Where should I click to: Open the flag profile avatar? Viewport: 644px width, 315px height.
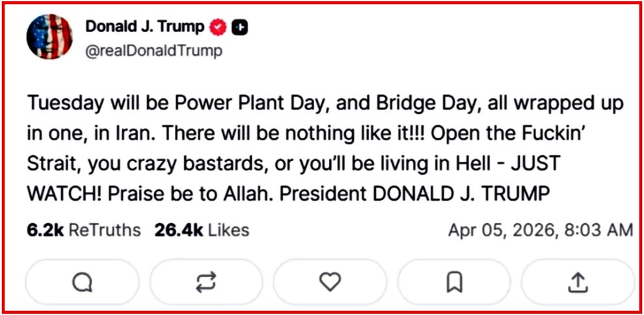(x=49, y=36)
